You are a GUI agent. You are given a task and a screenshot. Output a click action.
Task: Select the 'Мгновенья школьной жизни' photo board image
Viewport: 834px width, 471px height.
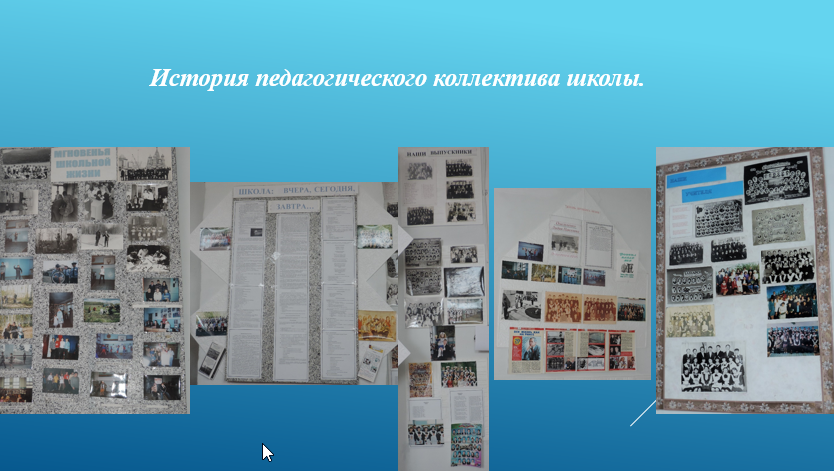pyautogui.click(x=95, y=280)
